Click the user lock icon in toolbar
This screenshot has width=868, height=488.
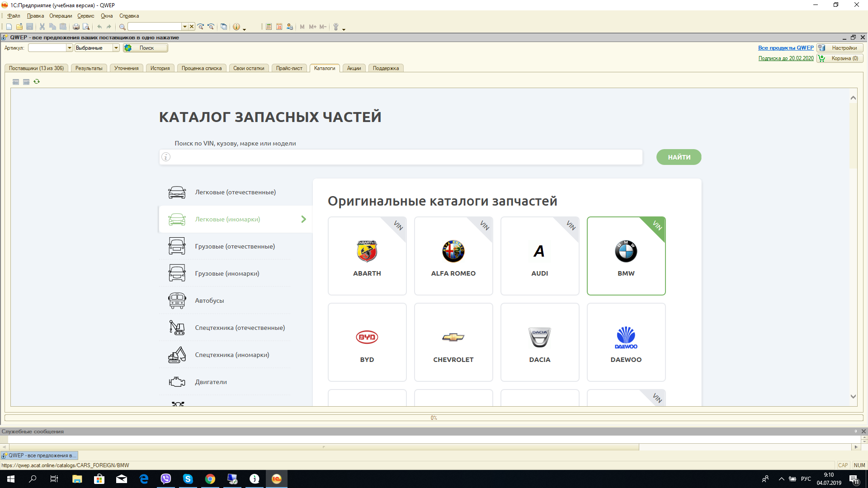pos(290,27)
